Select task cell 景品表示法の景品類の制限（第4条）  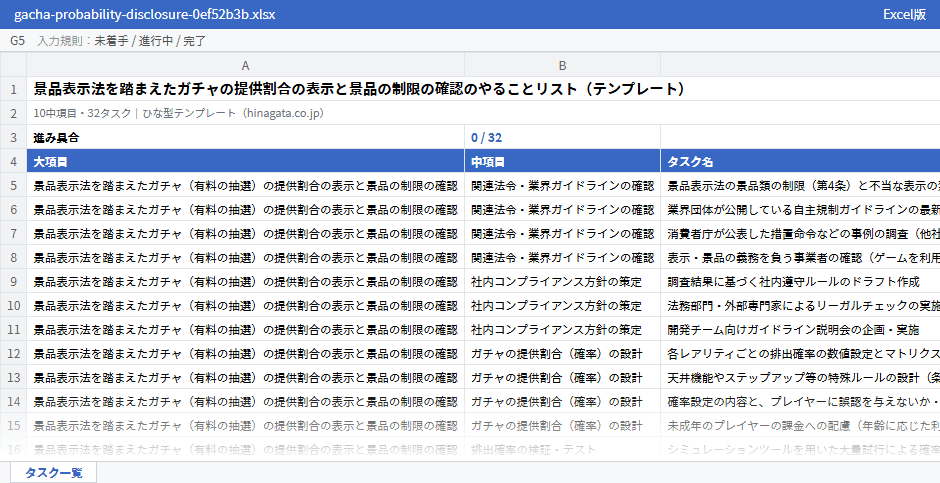[x=800, y=186]
